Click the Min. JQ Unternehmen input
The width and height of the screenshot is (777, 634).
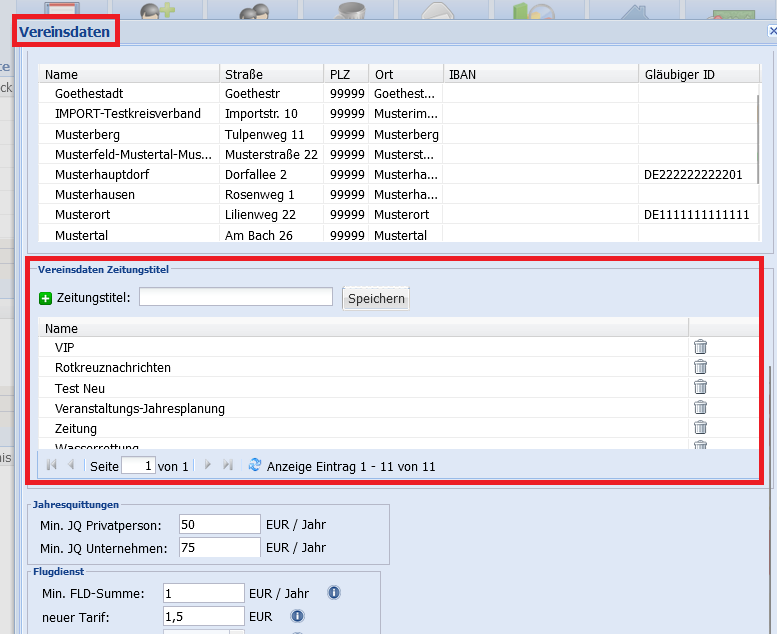click(x=220, y=548)
